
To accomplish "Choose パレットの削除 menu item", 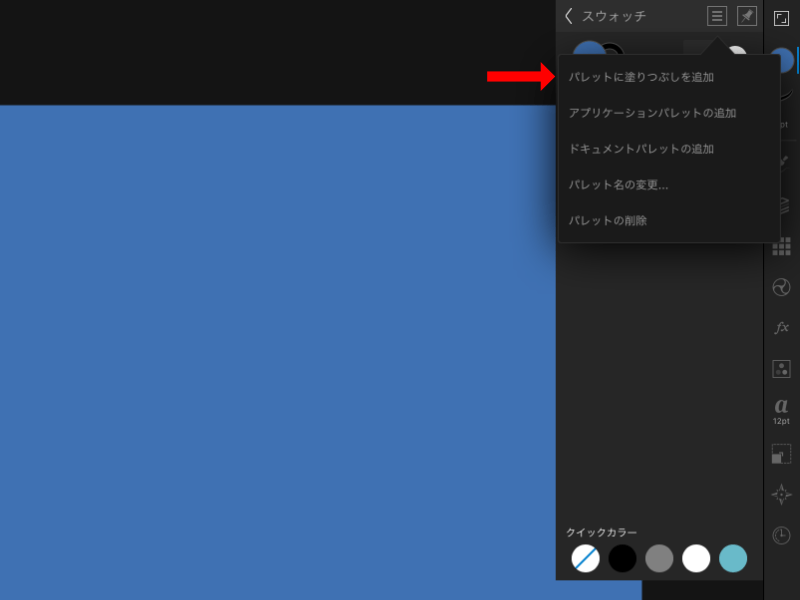I will pos(669,220).
